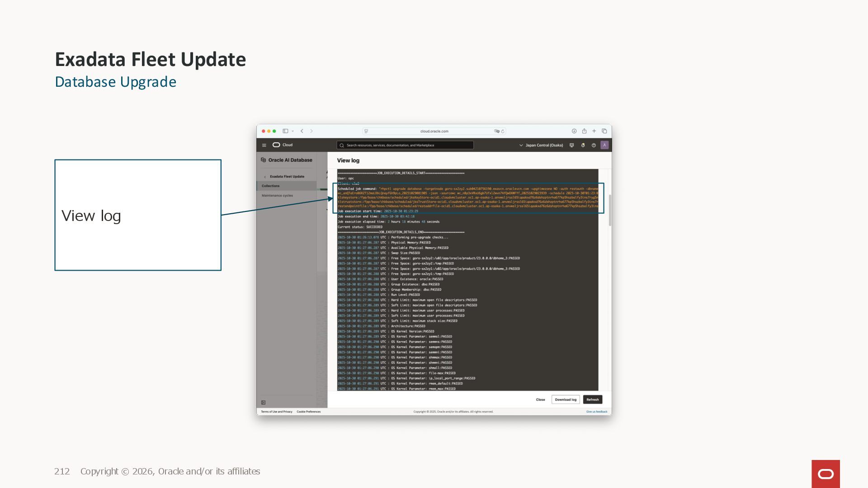Close the View log panel

[x=540, y=399]
